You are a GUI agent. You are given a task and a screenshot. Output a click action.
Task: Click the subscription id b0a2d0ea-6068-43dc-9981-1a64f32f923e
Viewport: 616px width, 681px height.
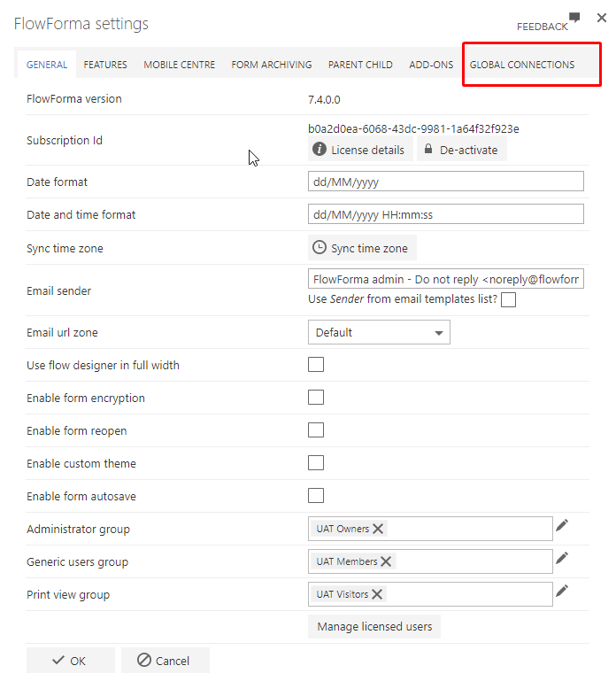(413, 129)
